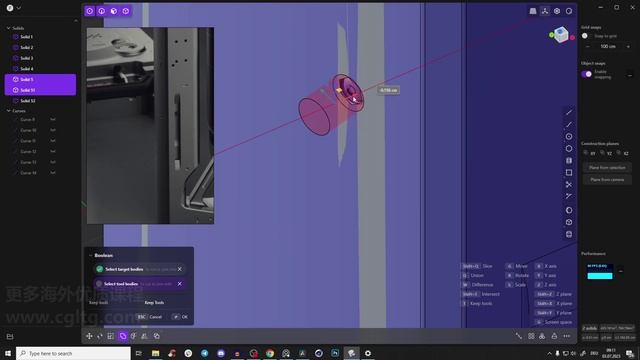Viewport: 640px width, 360px height.
Task: Select the Box tool in right toolbar
Action: point(569,222)
